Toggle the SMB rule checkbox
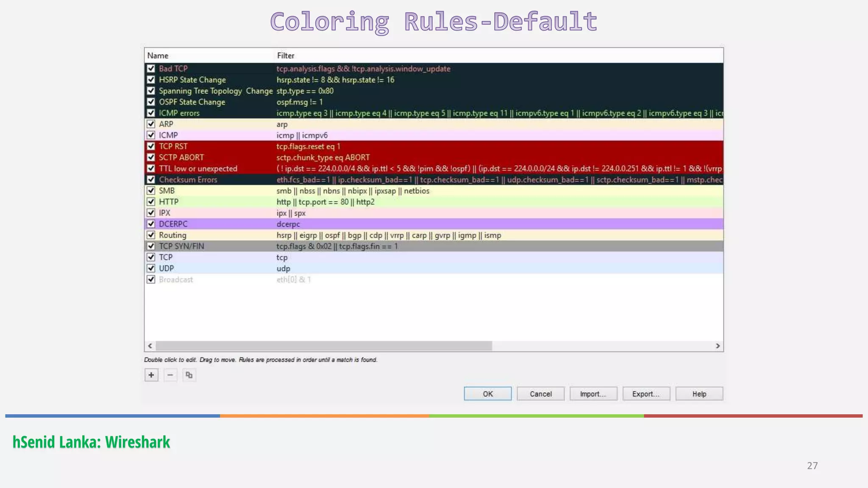 151,191
